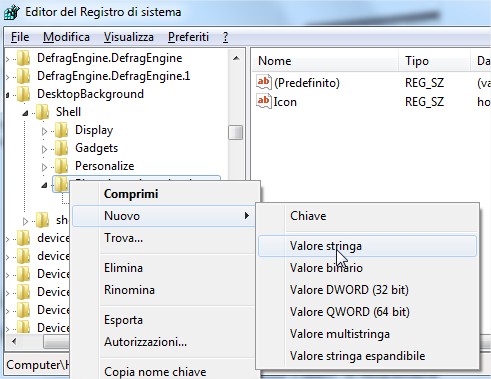Click the tree vertical scrollbar thumb
The image size is (491, 379).
pyautogui.click(x=236, y=132)
